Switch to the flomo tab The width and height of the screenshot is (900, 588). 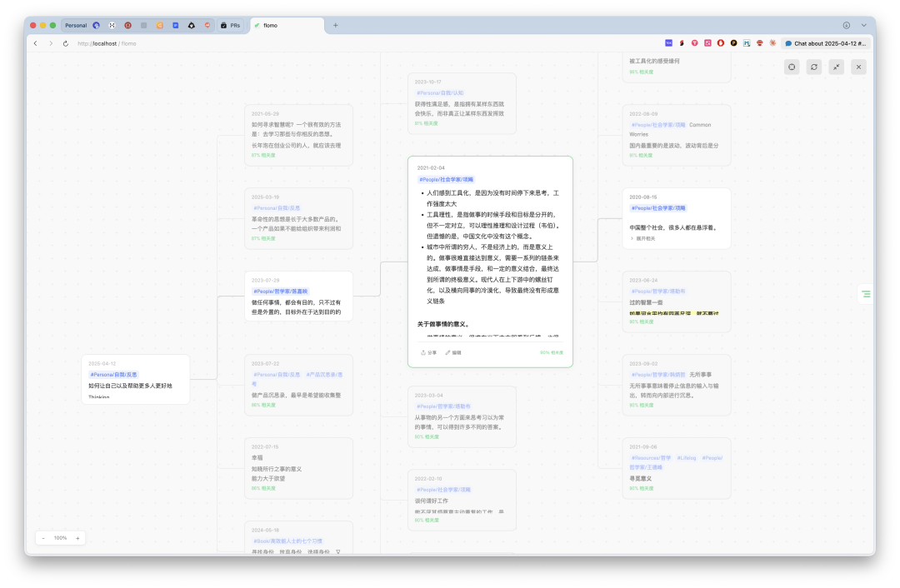point(287,25)
